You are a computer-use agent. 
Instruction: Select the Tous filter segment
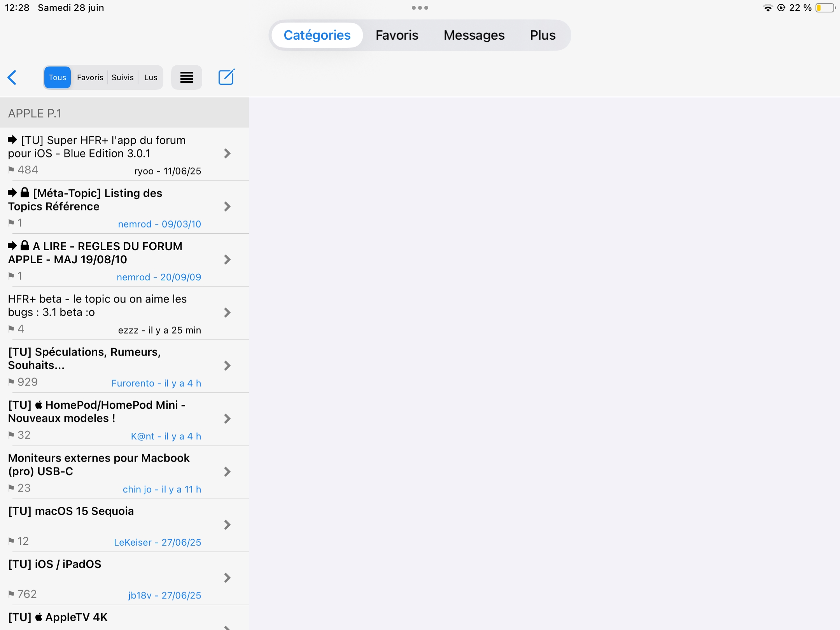point(58,77)
